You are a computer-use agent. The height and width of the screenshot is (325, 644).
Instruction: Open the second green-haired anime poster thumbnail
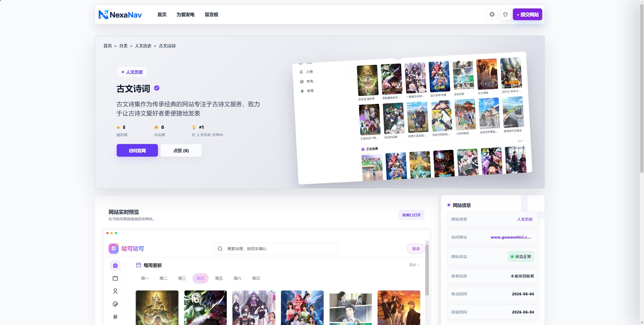pos(205,308)
